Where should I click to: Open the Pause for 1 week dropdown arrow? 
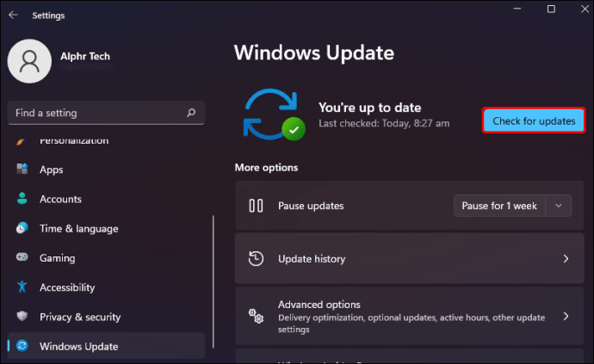559,206
